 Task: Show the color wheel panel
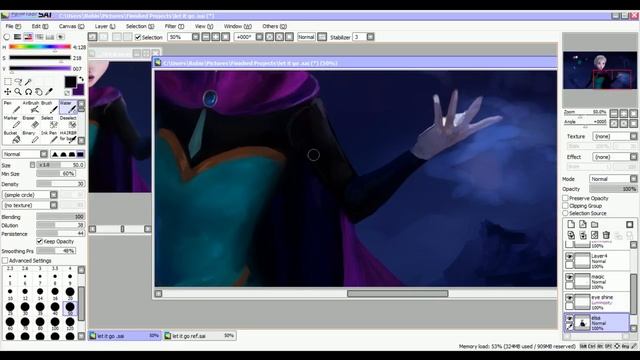(x=7, y=37)
